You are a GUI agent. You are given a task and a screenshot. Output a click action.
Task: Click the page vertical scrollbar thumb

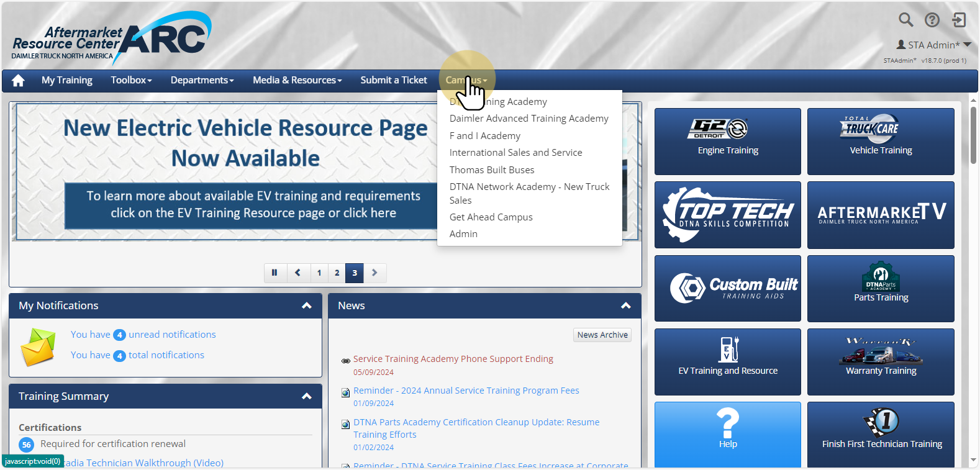coord(973,135)
